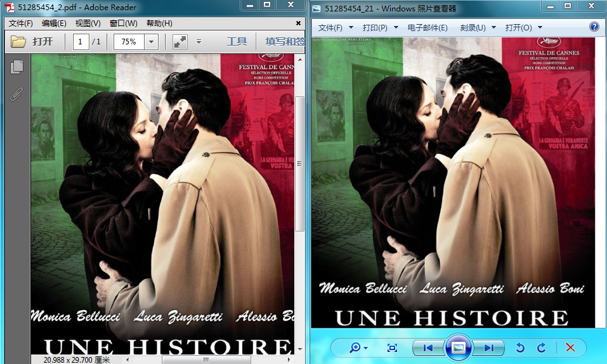Open 文件(F) menu in Adobe Reader
Image resolution: width=607 pixels, height=364 pixels.
coord(21,23)
